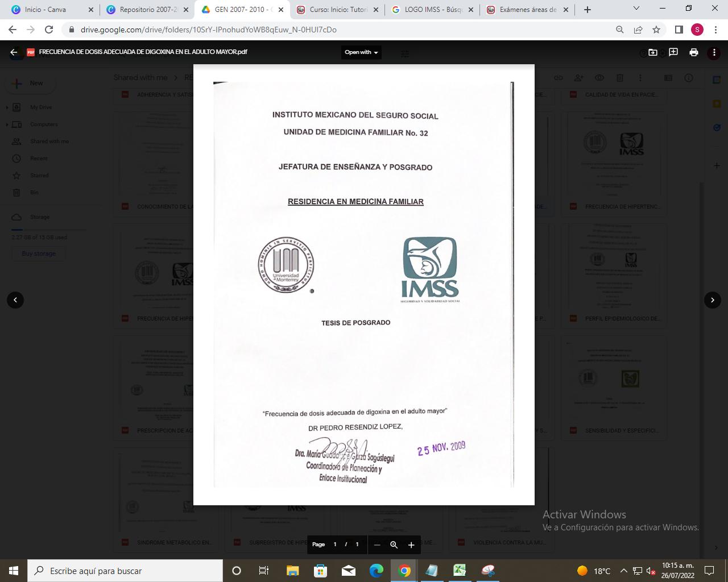Viewport: 728px width, 582px height.
Task: Reset zoom with the magnifier icon
Action: coord(394,544)
